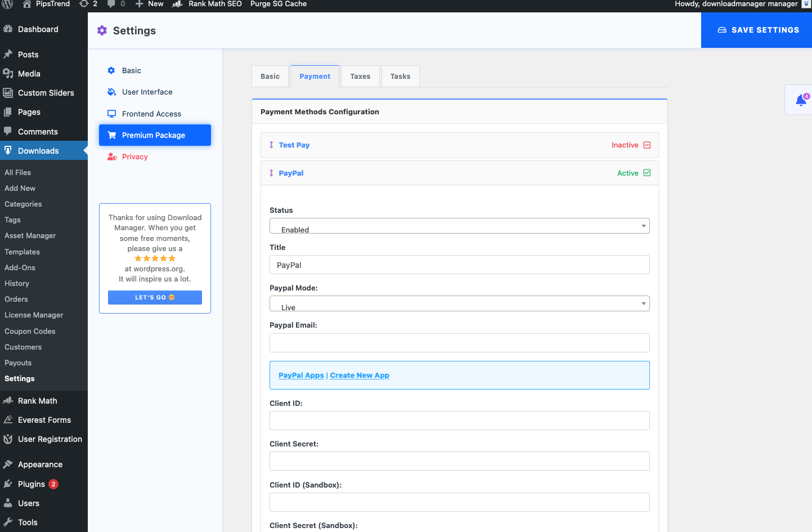812x532 pixels.
Task: Click the Plugins plug icon
Action: 8,484
